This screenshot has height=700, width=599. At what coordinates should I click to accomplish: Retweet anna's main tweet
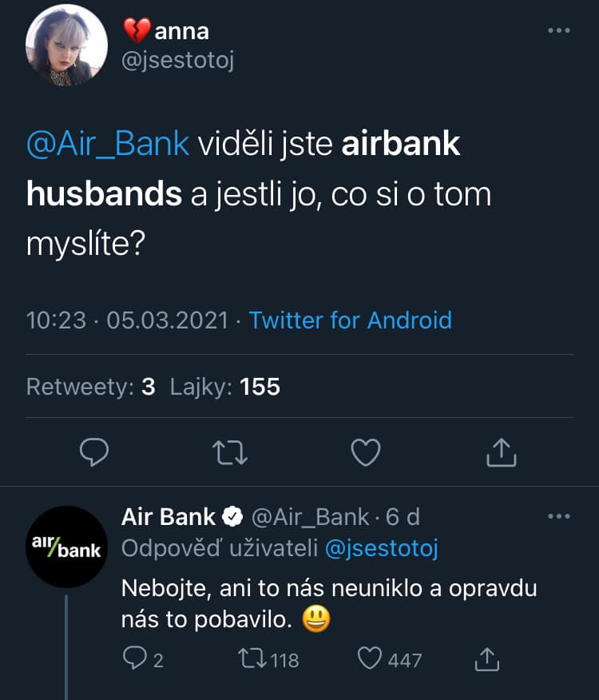click(232, 453)
